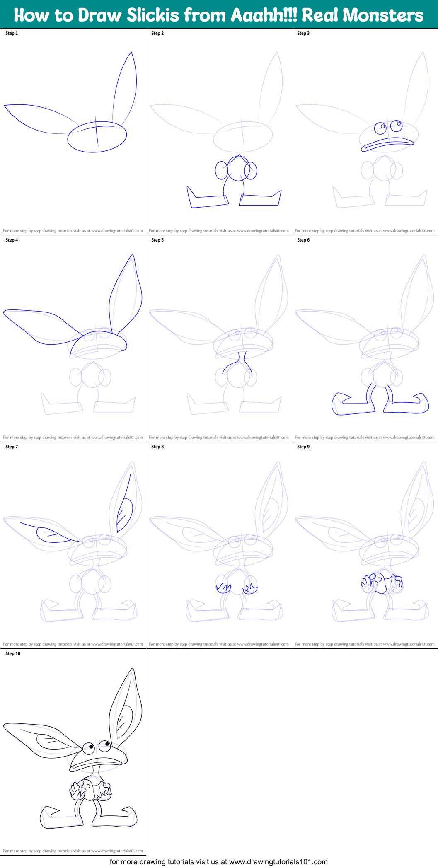Click the footer drawingtutorials101.com text at page bottom

219,862
